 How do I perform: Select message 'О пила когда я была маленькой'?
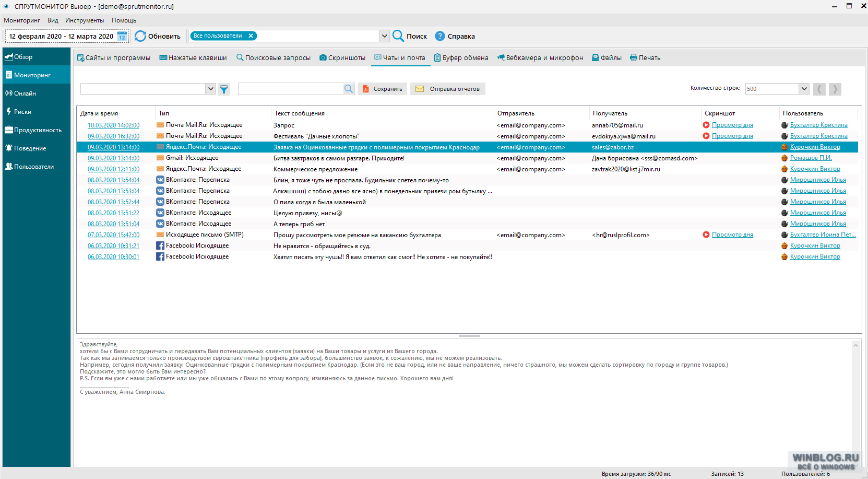coord(319,202)
